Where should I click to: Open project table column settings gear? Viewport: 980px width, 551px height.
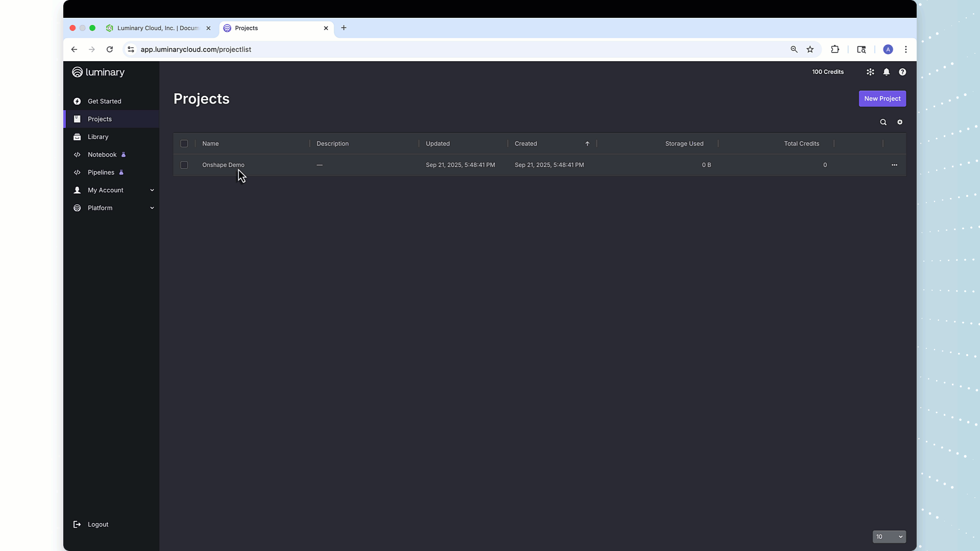click(900, 122)
